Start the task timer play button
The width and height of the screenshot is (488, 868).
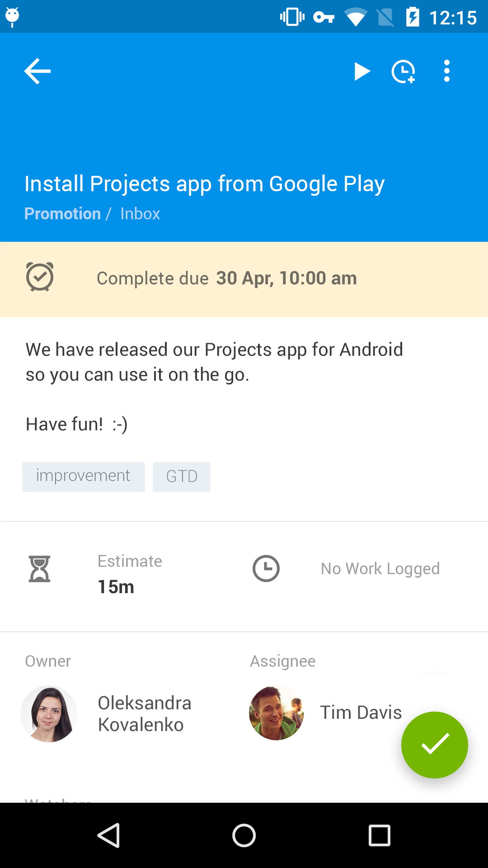(x=361, y=71)
